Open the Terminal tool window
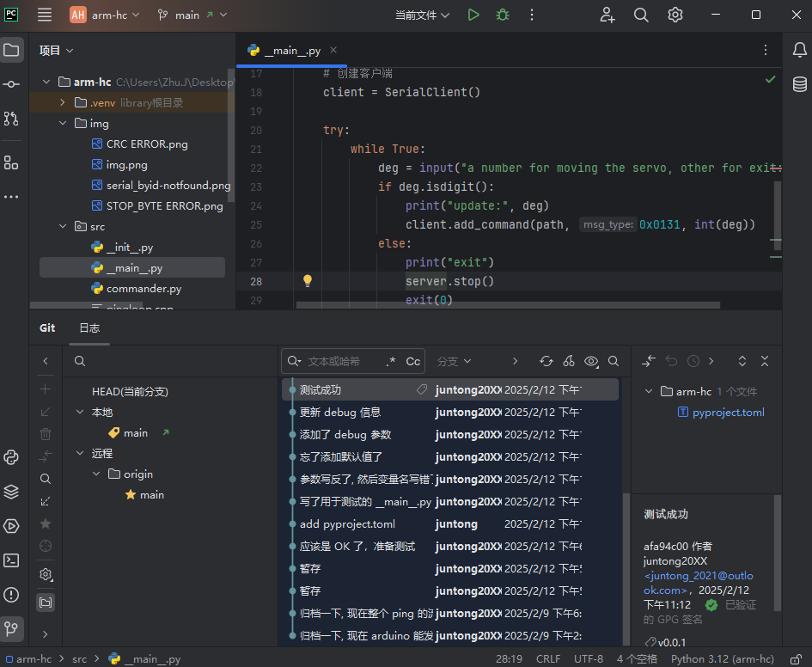Viewport: 812px width, 667px height. click(11, 560)
